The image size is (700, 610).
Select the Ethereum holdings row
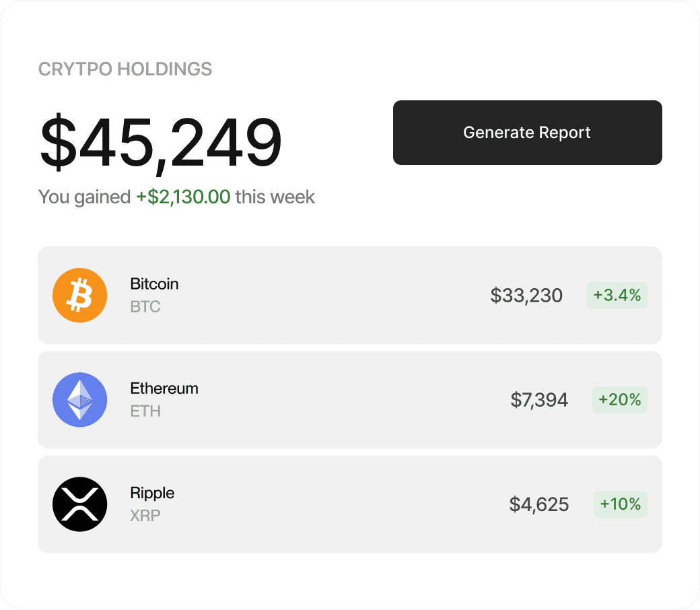(350, 399)
